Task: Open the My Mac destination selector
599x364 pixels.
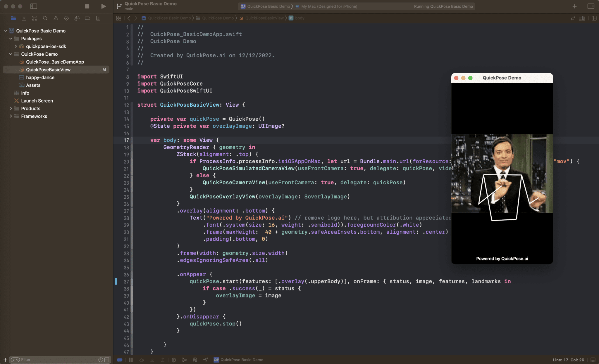Action: (x=329, y=6)
